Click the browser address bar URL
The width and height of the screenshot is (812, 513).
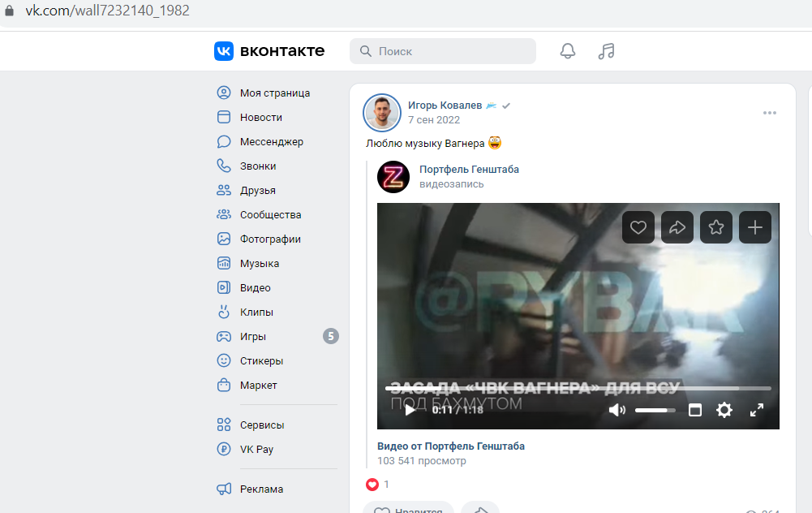pyautogui.click(x=107, y=11)
